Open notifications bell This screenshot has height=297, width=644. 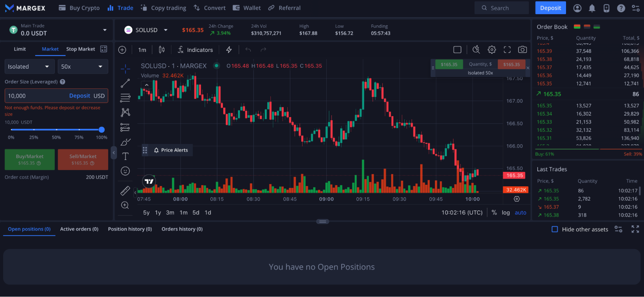pyautogui.click(x=592, y=8)
